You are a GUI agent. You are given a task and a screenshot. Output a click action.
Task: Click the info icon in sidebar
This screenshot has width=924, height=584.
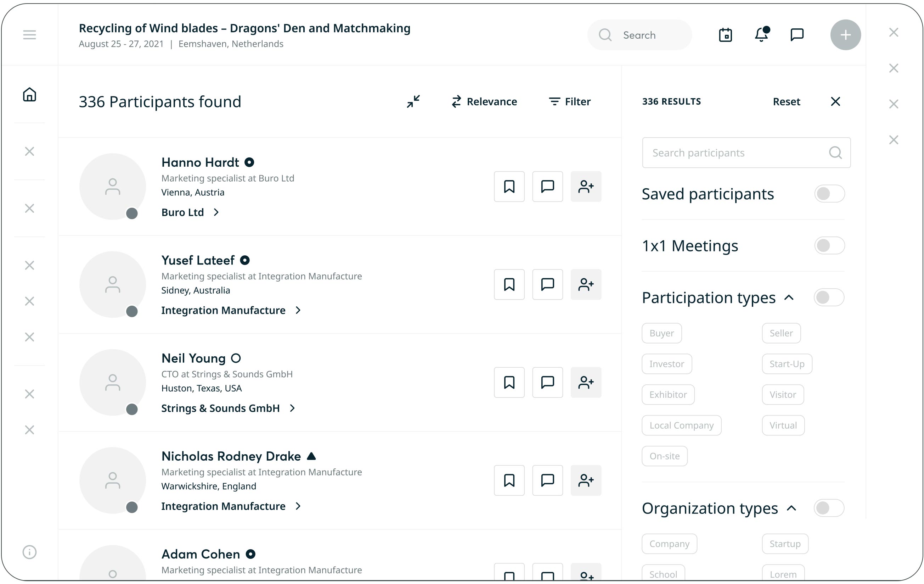[29, 552]
